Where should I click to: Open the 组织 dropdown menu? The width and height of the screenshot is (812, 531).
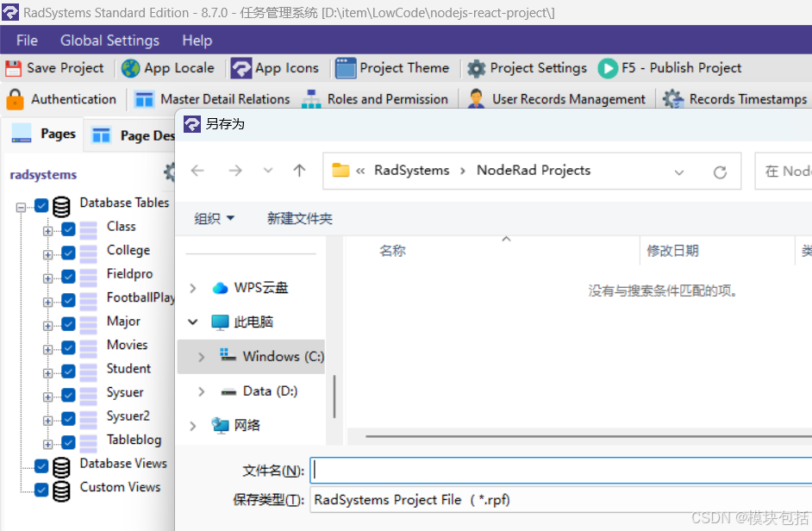click(214, 218)
